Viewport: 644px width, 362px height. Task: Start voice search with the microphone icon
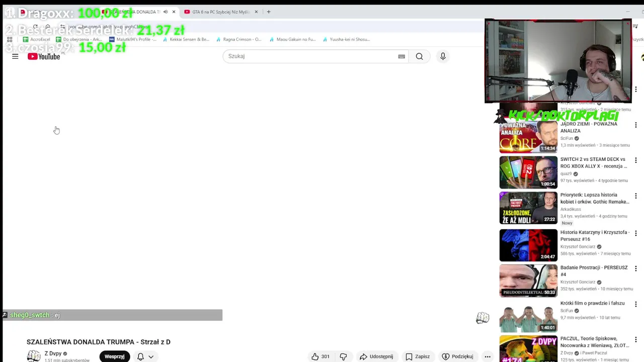443,56
